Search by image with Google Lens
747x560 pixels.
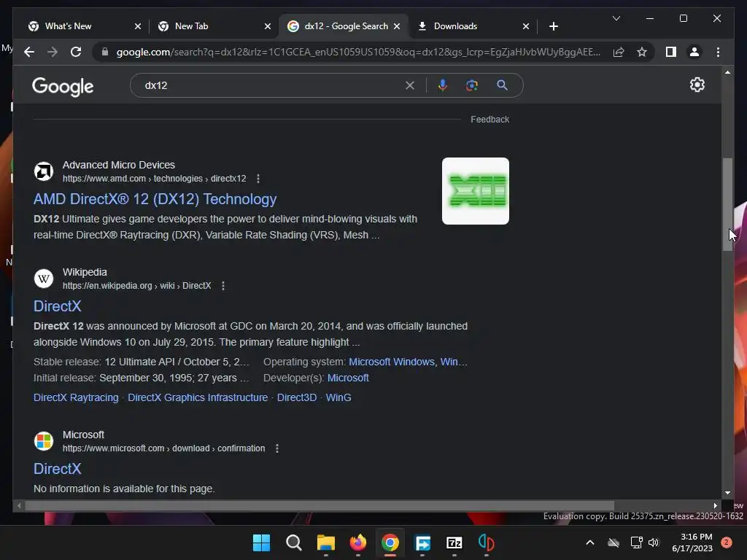click(472, 85)
